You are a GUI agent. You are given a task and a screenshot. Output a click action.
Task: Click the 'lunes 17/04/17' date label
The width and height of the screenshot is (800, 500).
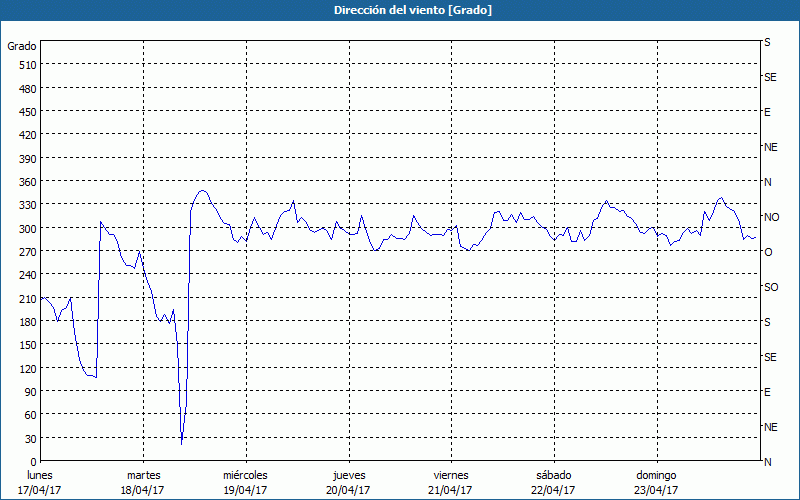pyautogui.click(x=39, y=483)
